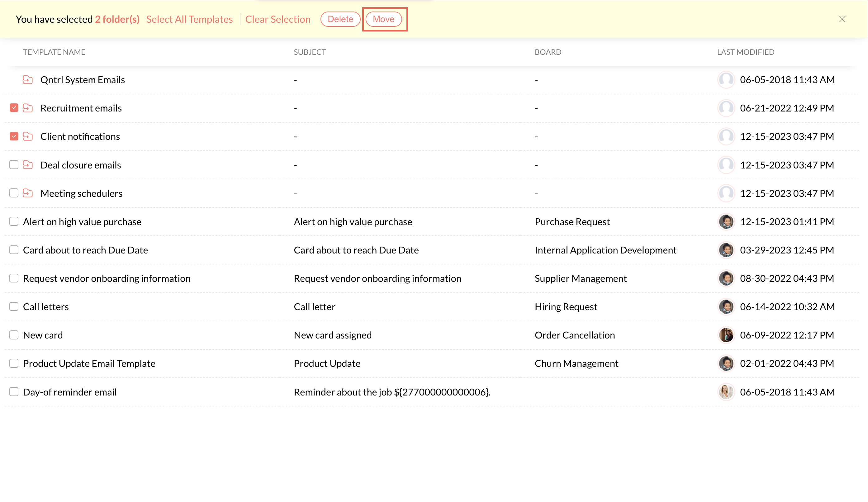The image size is (868, 502).
Task: Click the Client notifications folder icon
Action: point(27,137)
